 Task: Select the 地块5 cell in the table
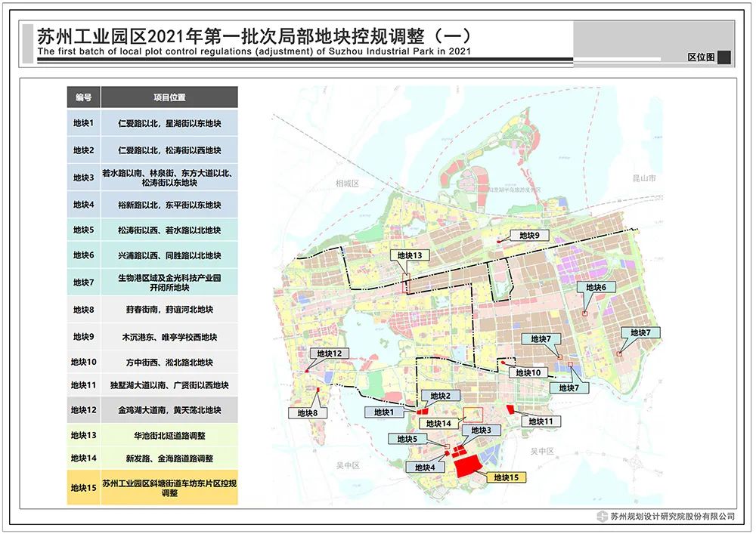(83, 230)
